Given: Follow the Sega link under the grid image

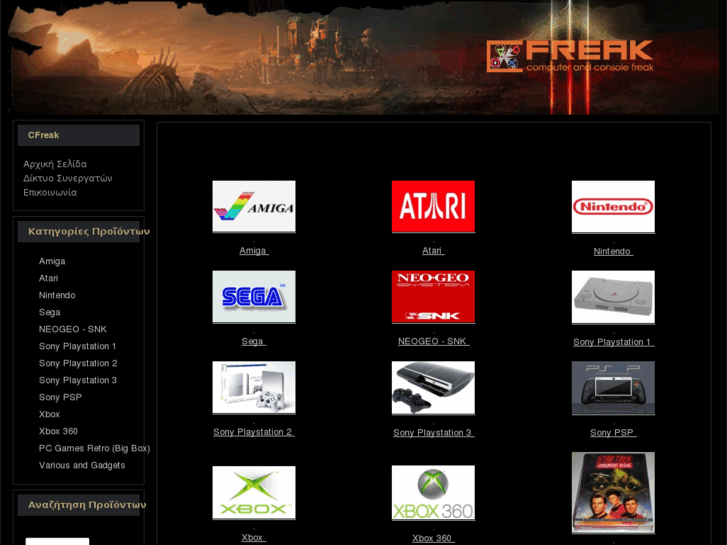Looking at the screenshot, I should point(254,341).
